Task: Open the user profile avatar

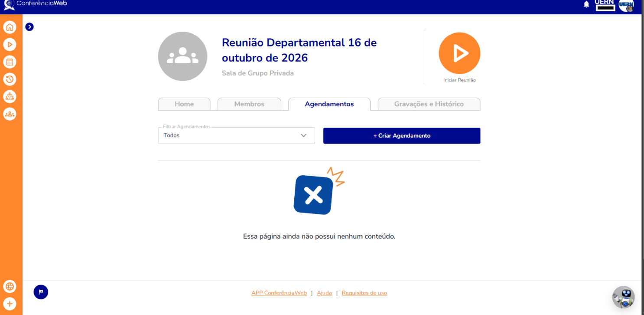Action: 626,6
